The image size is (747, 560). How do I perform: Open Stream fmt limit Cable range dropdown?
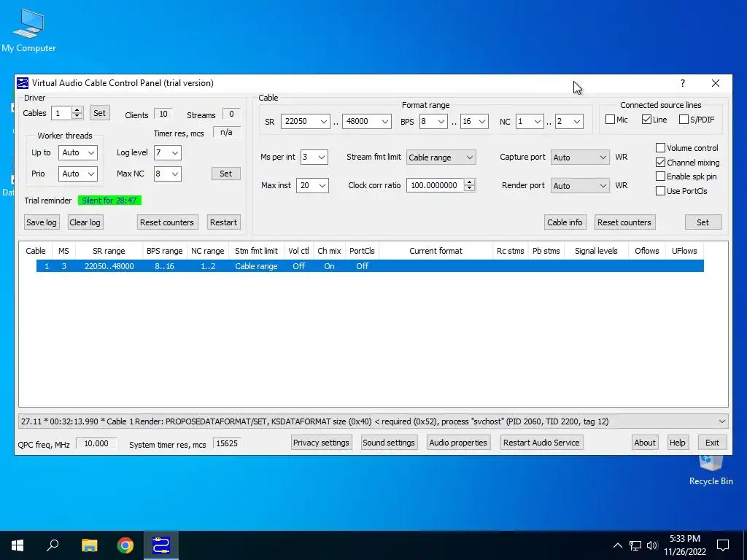(x=441, y=157)
